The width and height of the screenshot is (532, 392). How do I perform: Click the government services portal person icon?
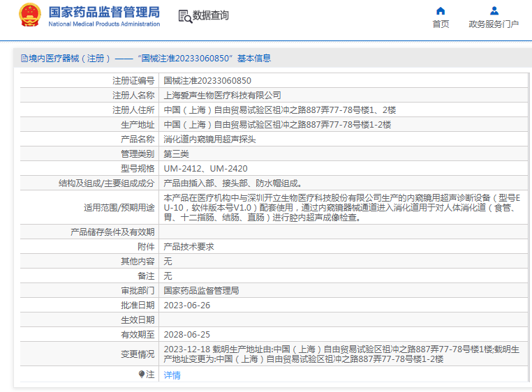pyautogui.click(x=494, y=11)
